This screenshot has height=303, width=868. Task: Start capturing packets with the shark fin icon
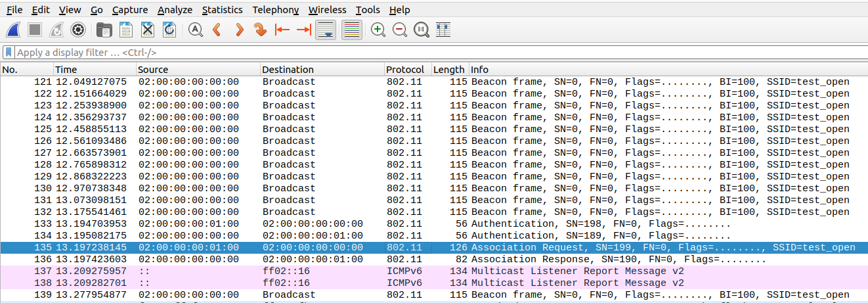14,30
